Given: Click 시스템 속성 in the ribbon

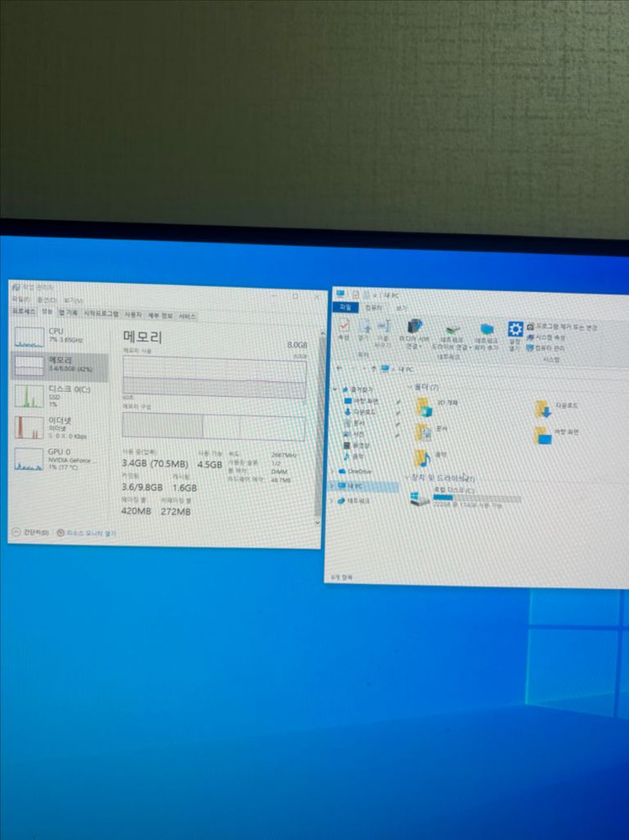Looking at the screenshot, I should [545, 337].
